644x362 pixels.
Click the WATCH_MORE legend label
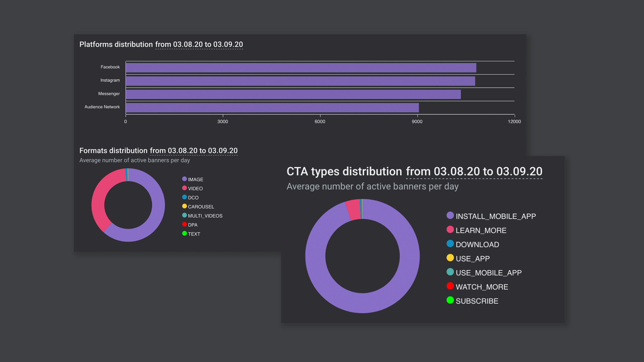click(x=482, y=287)
